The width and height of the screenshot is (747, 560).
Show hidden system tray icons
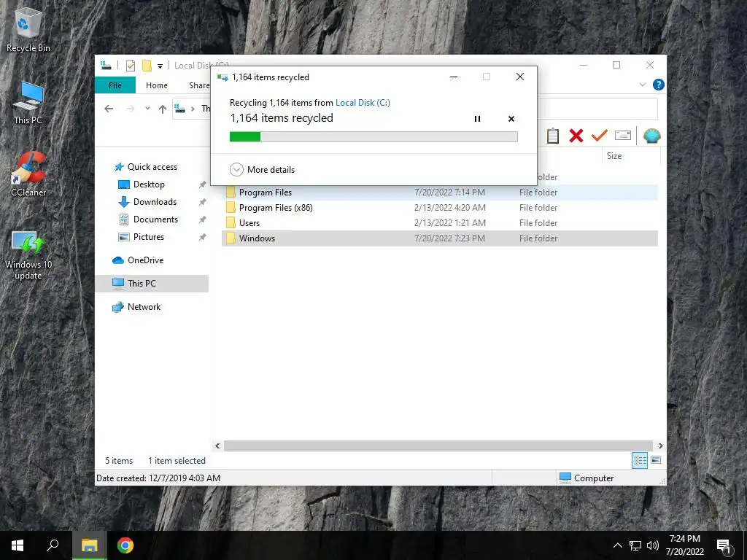617,545
